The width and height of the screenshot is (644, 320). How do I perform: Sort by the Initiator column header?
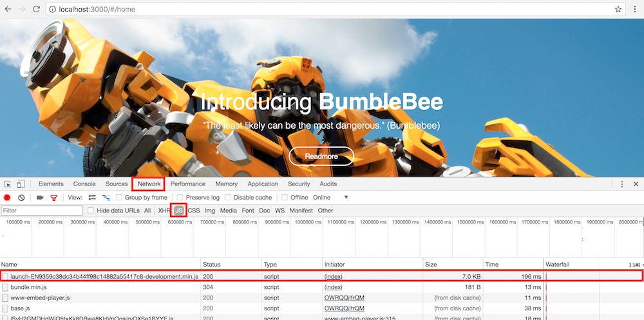[x=372, y=265]
